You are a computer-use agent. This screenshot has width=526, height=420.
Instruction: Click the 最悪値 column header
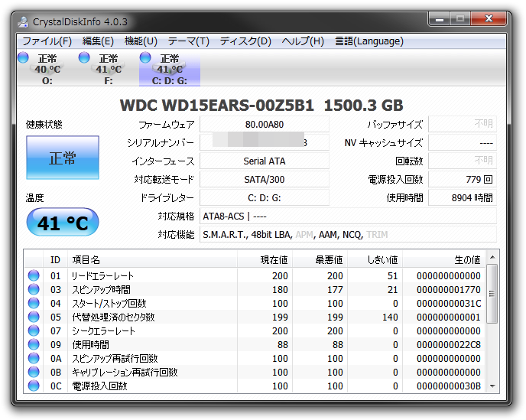coord(320,259)
